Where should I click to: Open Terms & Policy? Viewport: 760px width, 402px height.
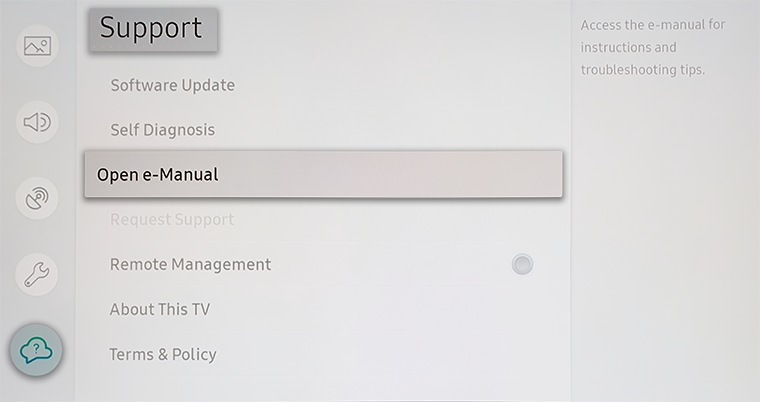click(x=163, y=354)
